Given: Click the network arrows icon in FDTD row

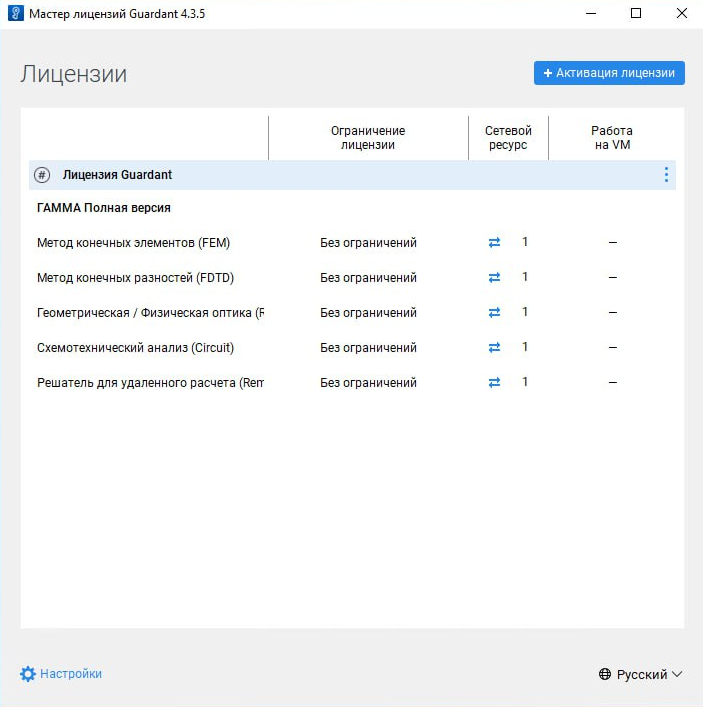Looking at the screenshot, I should (494, 278).
